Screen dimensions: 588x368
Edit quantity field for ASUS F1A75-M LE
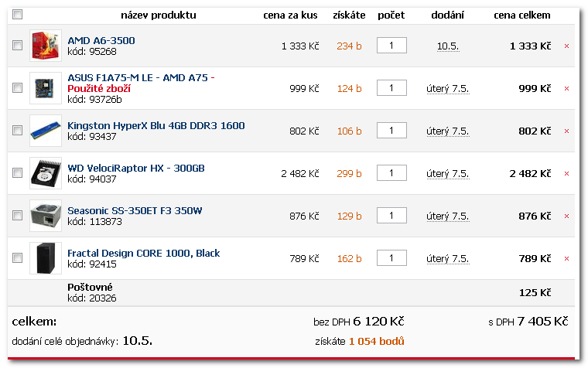coord(391,87)
